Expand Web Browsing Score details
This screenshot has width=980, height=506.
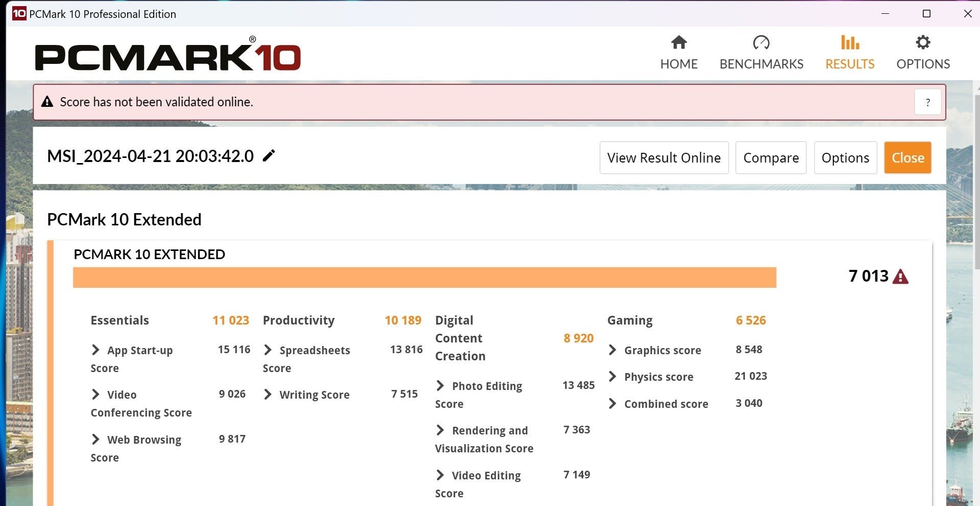pos(95,440)
